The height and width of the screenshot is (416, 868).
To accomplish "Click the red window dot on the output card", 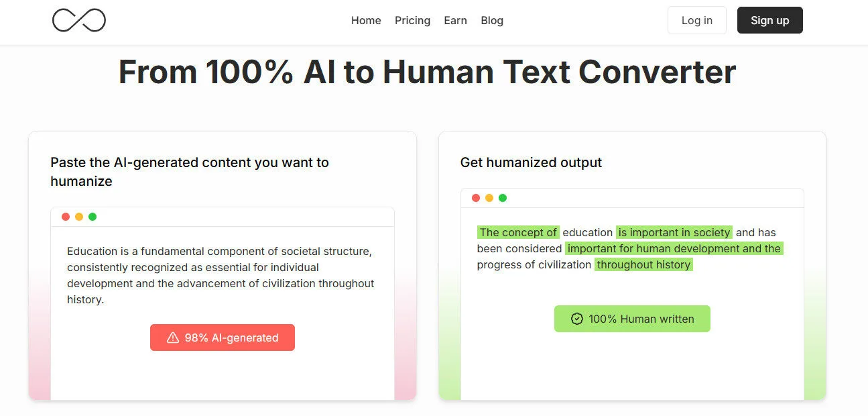I will coord(475,197).
